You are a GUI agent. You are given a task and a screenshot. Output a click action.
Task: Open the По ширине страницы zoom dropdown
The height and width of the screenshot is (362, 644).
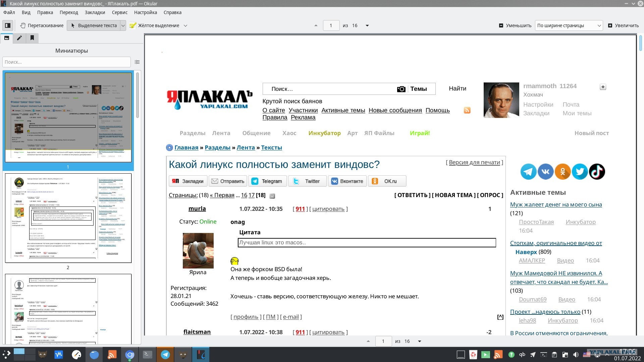pyautogui.click(x=569, y=25)
